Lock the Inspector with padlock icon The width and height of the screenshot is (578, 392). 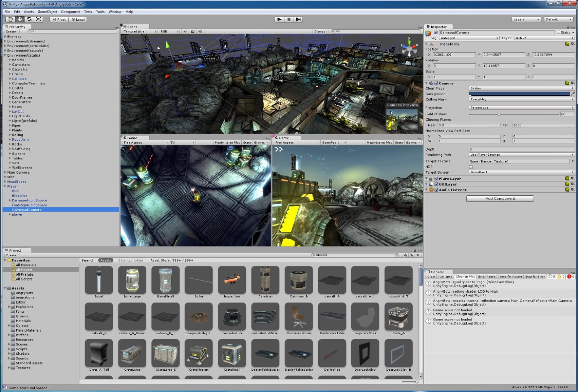point(568,27)
